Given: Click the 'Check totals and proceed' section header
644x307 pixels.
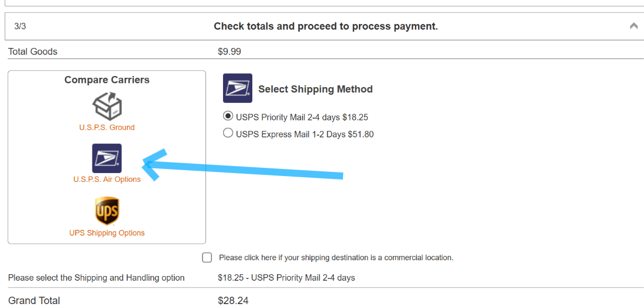Looking at the screenshot, I should pos(326,26).
